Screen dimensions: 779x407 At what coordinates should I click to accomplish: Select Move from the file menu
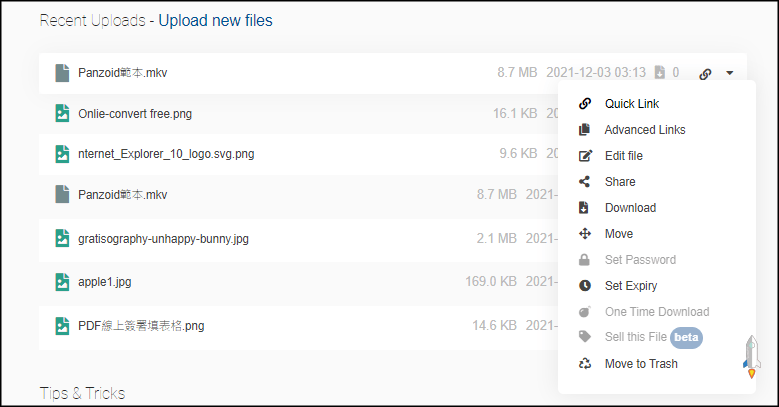[x=618, y=234]
